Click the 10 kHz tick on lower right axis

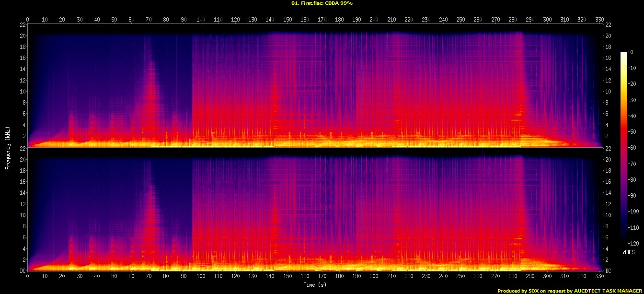click(x=609, y=215)
